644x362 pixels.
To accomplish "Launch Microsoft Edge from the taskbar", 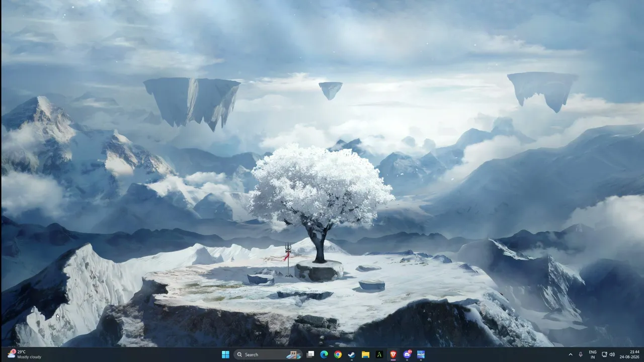I will tap(324, 354).
